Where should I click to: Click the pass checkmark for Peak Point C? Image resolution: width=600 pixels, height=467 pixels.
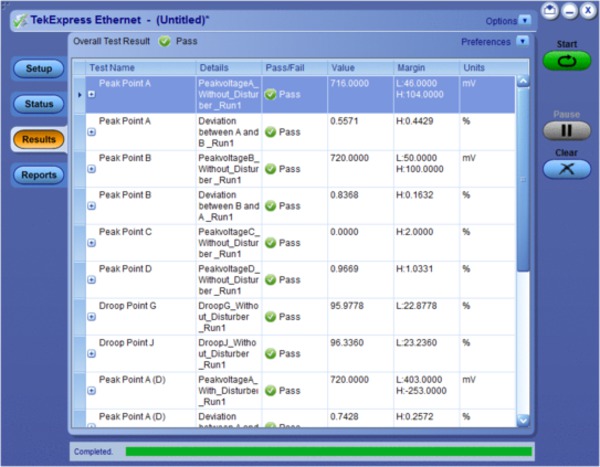270,243
